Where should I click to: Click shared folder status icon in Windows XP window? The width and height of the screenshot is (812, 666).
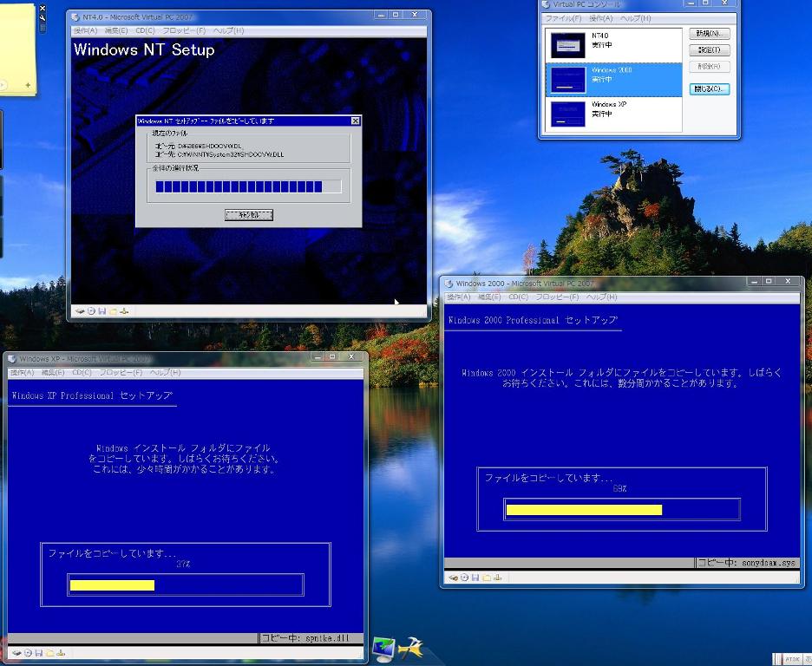point(49,653)
